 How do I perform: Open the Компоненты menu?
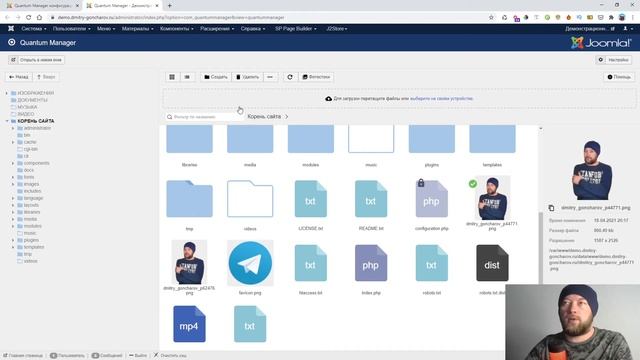(177, 29)
